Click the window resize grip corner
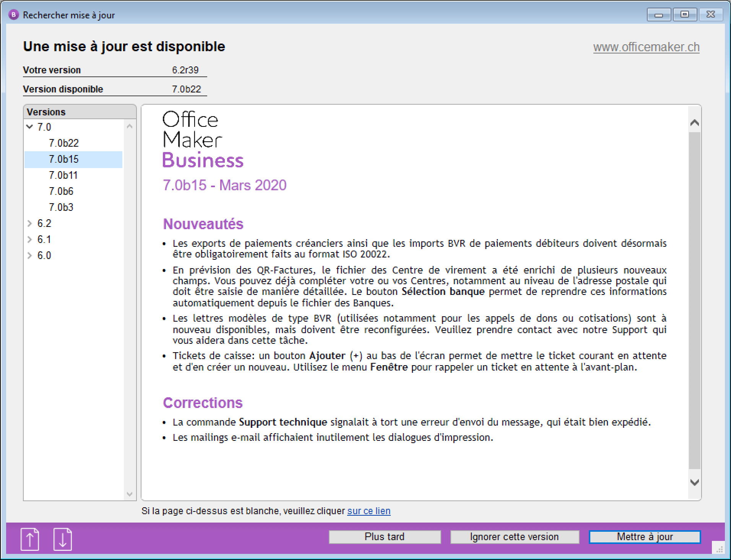 click(718, 548)
